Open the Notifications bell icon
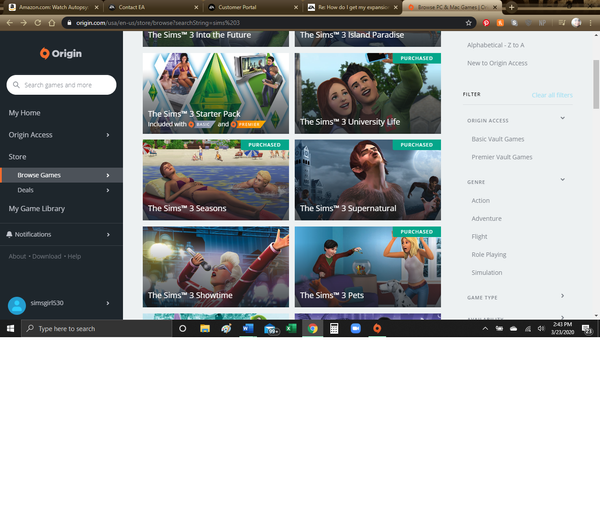The width and height of the screenshot is (600, 529). click(9, 234)
